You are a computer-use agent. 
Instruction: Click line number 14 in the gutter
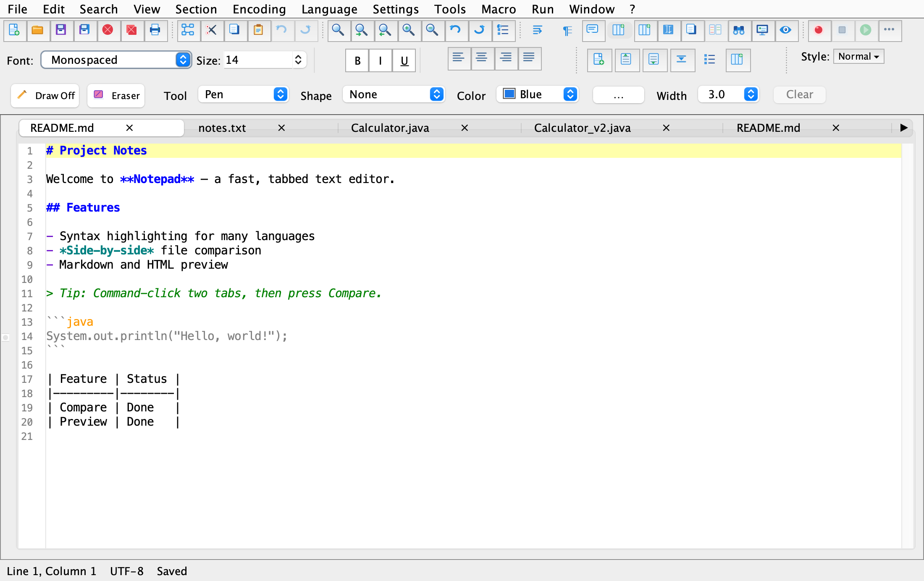(27, 336)
